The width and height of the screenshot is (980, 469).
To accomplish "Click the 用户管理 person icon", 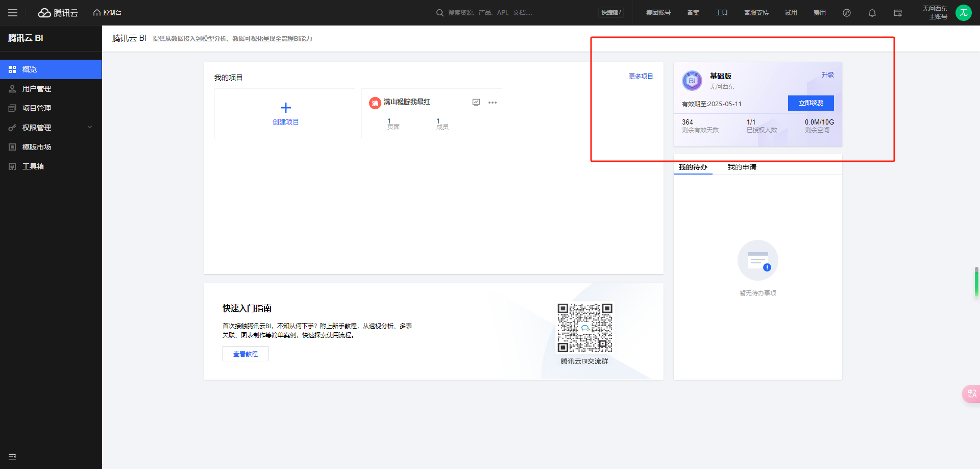I will coord(12,89).
